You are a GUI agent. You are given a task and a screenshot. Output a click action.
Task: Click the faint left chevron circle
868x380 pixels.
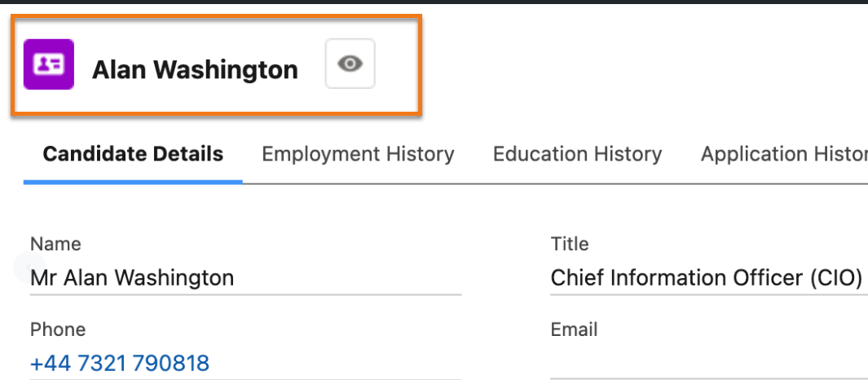click(29, 267)
